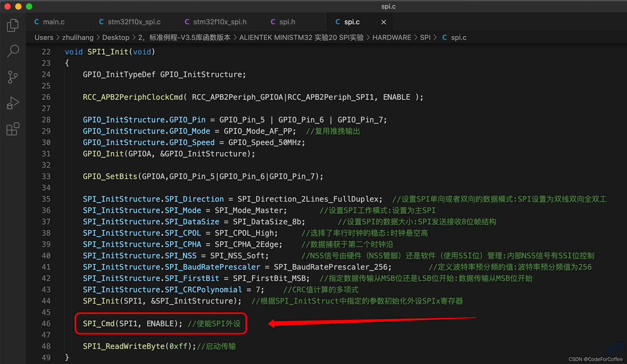Image resolution: width=627 pixels, height=364 pixels.
Task: Click the SPI_Init call on line 44
Action: tap(101, 301)
